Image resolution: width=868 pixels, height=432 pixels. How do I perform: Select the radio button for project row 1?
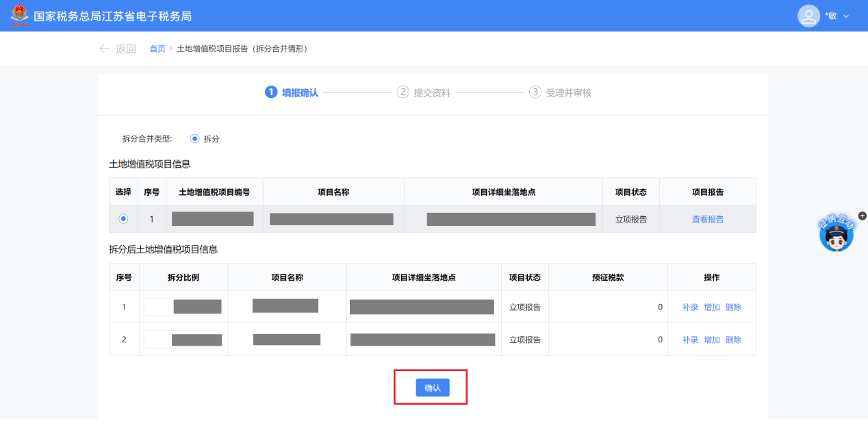pyautogui.click(x=123, y=219)
